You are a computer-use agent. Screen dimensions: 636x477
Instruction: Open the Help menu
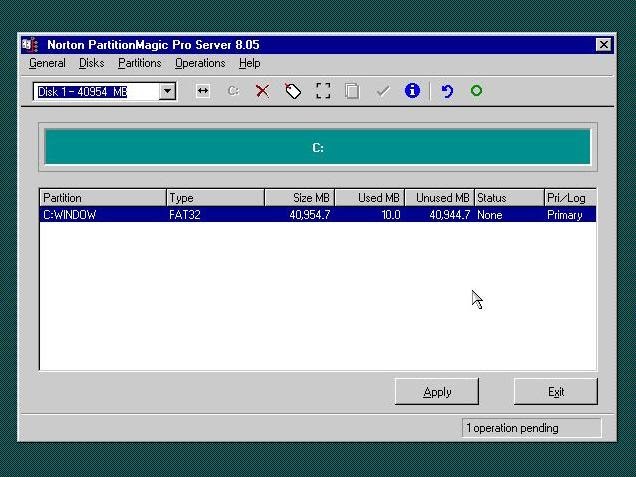point(249,63)
